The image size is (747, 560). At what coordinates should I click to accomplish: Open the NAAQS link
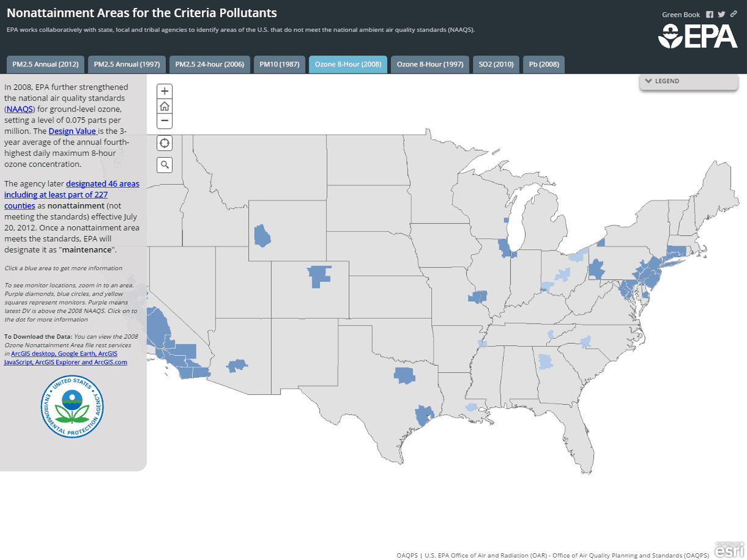tap(20, 109)
